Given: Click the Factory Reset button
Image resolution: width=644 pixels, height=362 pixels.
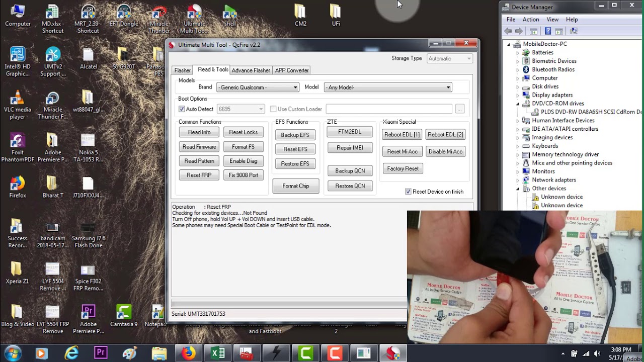Looking at the screenshot, I should (x=403, y=169).
